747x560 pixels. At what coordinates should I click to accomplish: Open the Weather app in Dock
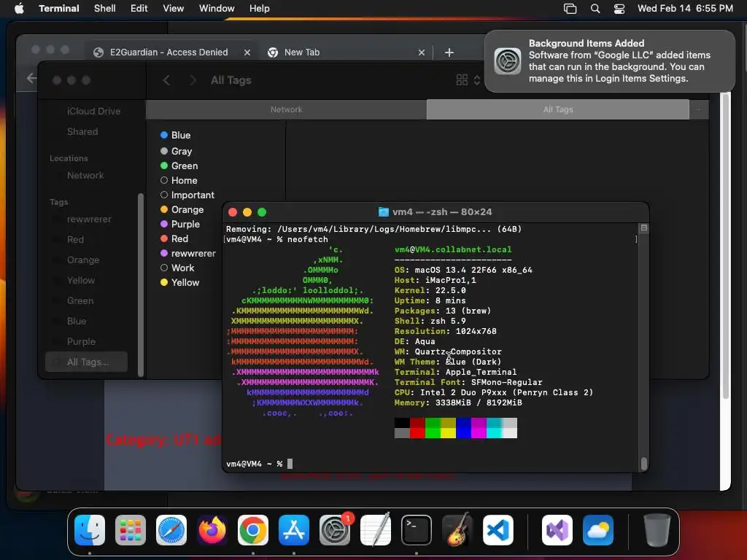point(598,530)
